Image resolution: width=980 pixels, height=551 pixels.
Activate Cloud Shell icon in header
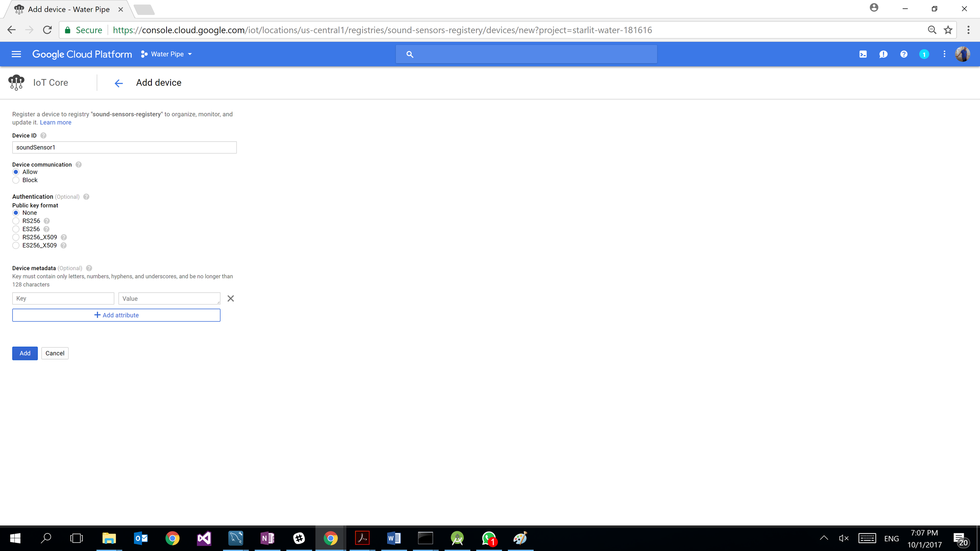pos(863,54)
